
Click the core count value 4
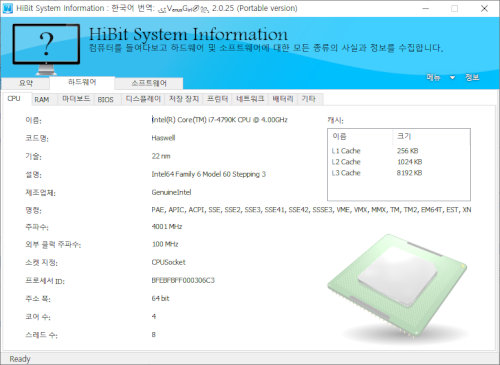pos(154,316)
